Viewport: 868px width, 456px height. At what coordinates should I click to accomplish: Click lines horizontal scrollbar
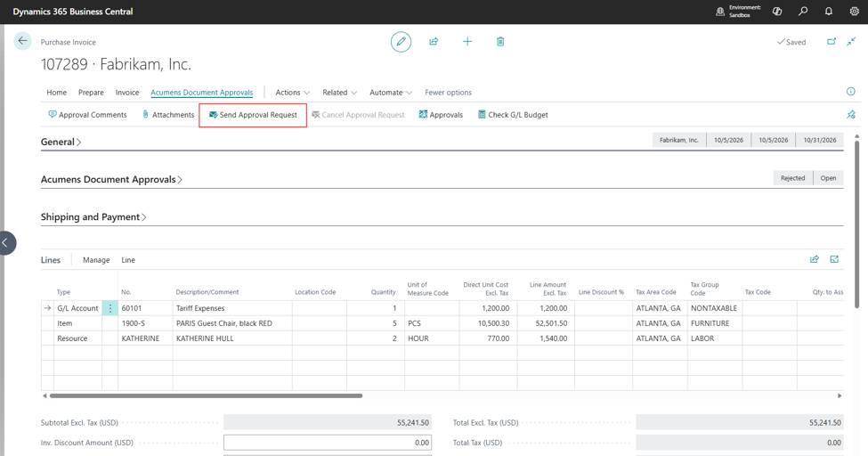click(x=206, y=395)
